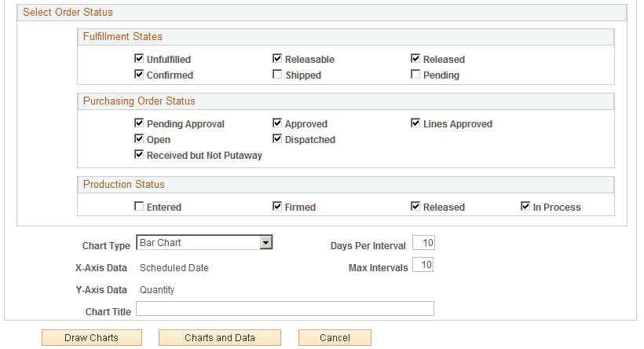The image size is (644, 349).
Task: Toggle the In Process checkbox
Action: click(525, 207)
